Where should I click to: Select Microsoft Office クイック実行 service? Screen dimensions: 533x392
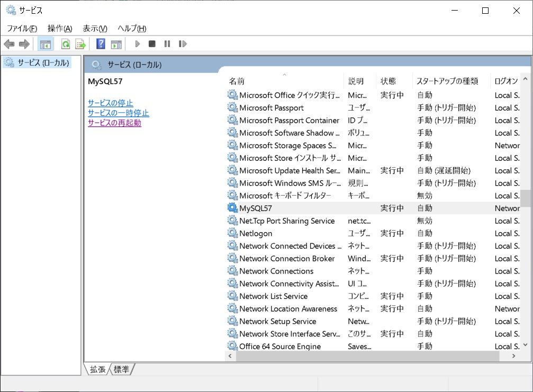pos(373,95)
